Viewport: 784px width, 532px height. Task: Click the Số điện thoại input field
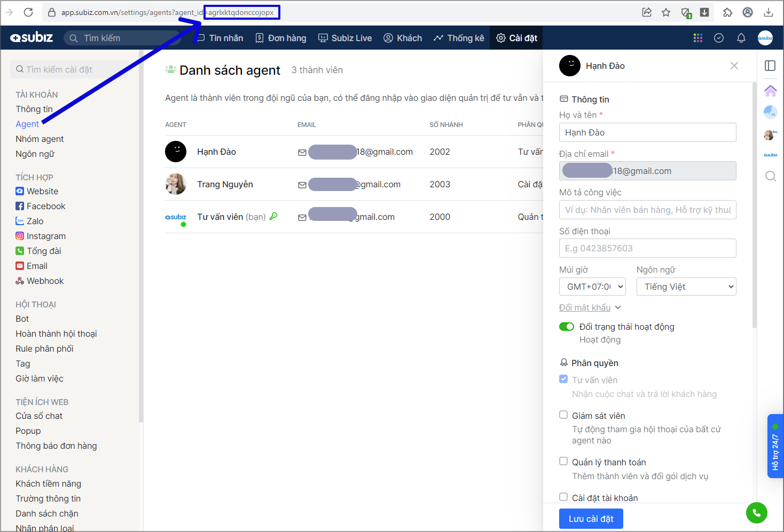point(647,248)
